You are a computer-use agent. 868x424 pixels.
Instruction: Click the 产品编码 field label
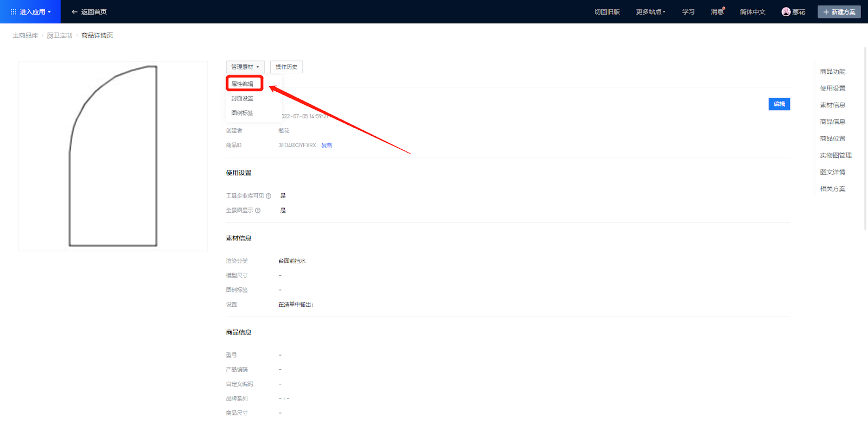(237, 370)
